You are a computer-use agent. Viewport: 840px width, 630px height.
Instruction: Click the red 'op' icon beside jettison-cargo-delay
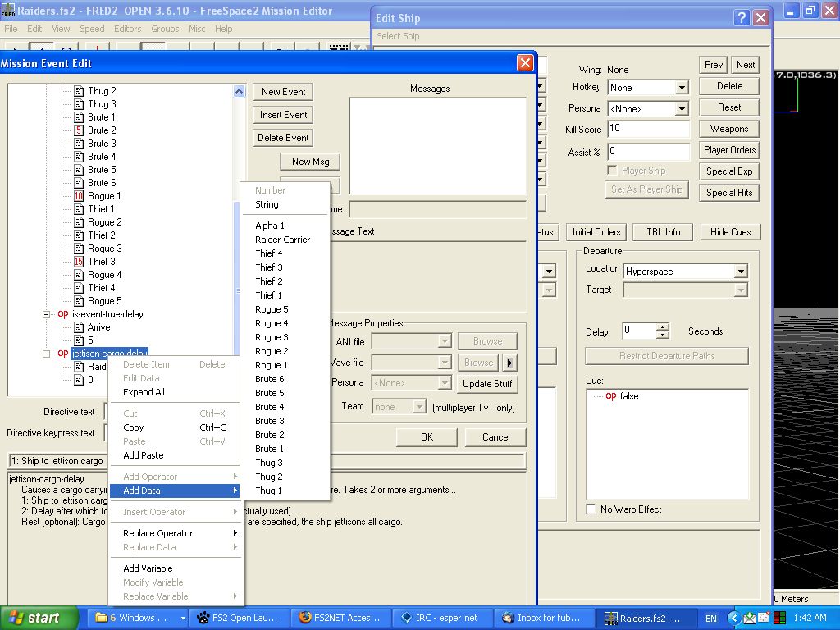point(62,354)
